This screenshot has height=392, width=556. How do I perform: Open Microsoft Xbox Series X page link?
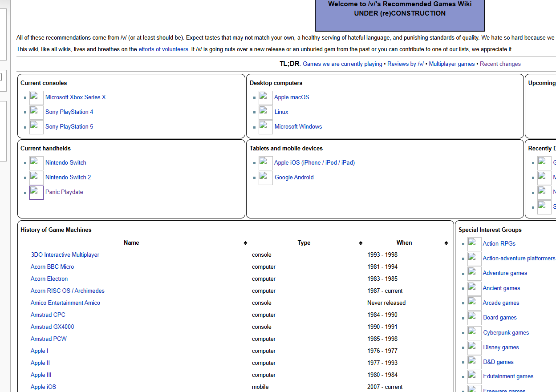[x=76, y=97]
